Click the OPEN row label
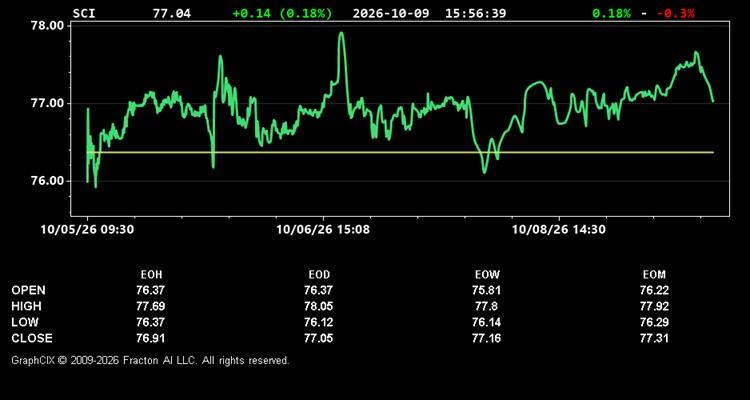Image resolution: width=750 pixels, height=400 pixels. pos(29,290)
